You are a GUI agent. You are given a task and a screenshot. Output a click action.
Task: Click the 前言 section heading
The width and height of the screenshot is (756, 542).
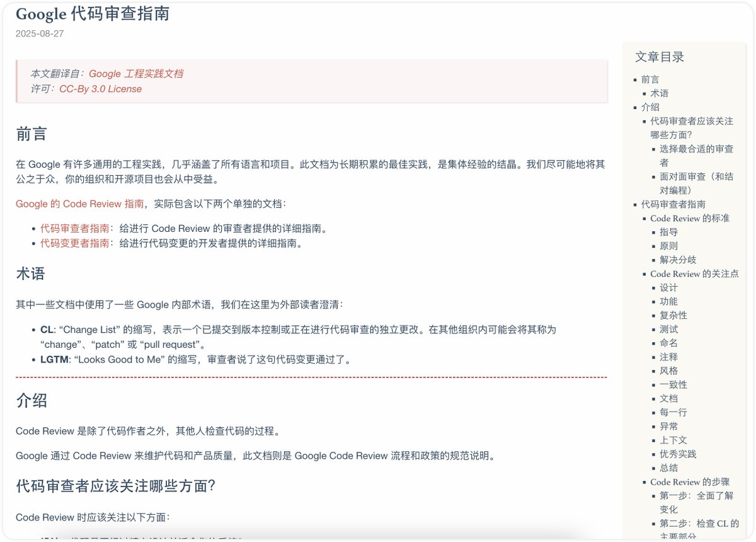pyautogui.click(x=31, y=134)
